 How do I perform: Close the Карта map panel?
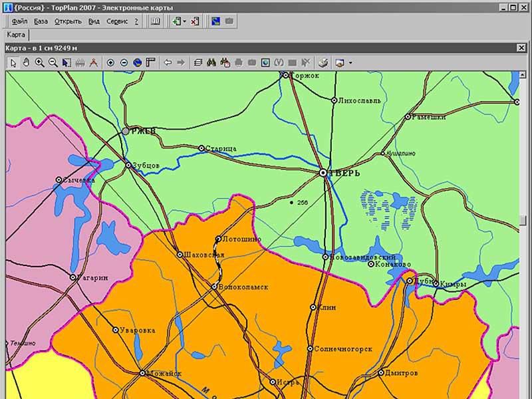(523, 48)
